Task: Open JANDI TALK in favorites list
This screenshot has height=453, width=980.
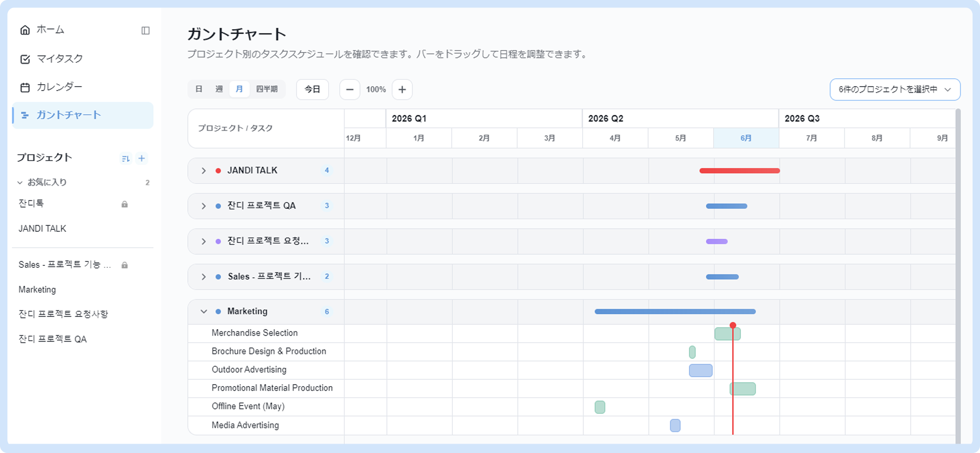Action: [43, 229]
